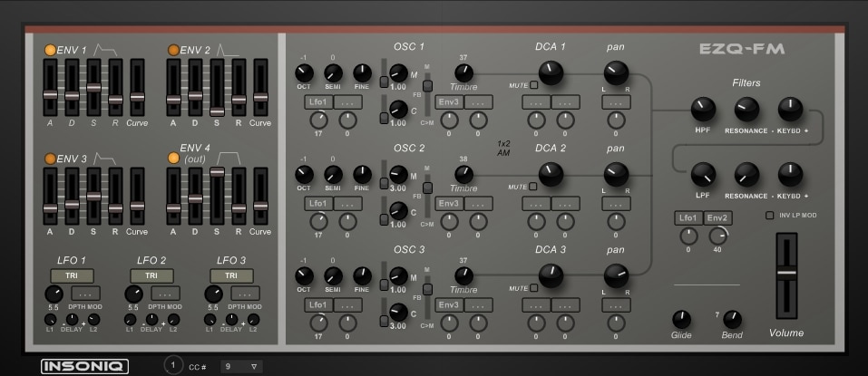Check the INV LP MOD box

769,215
